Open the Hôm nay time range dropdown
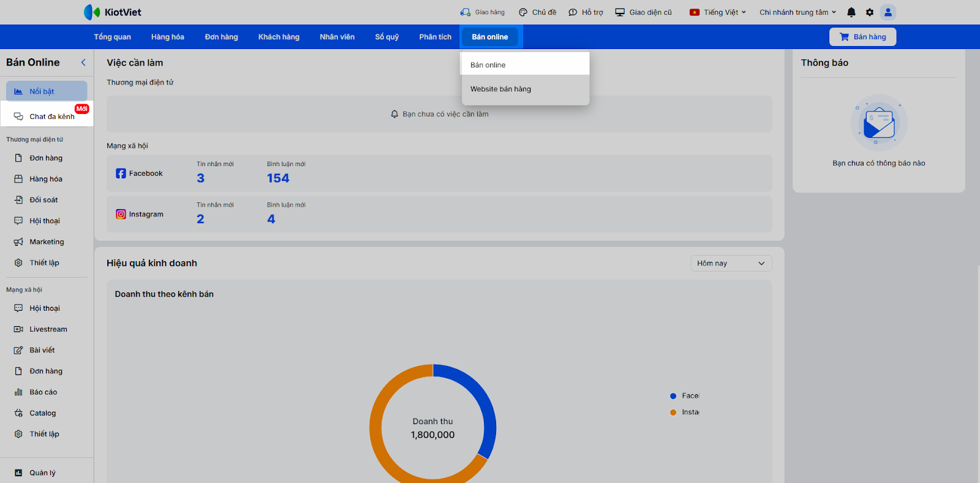Screen dimensions: 980x483 [x=731, y=264]
